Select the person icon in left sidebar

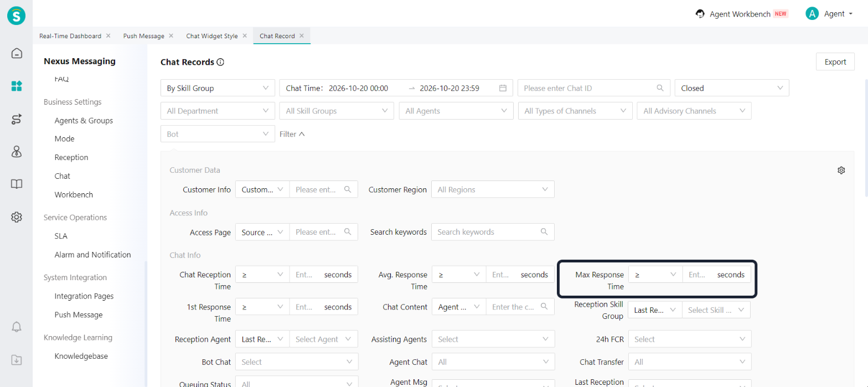click(17, 152)
